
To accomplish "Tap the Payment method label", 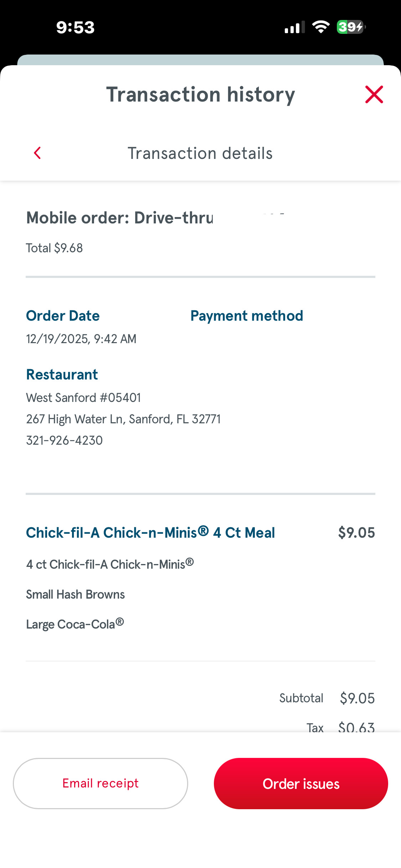I will [x=247, y=316].
